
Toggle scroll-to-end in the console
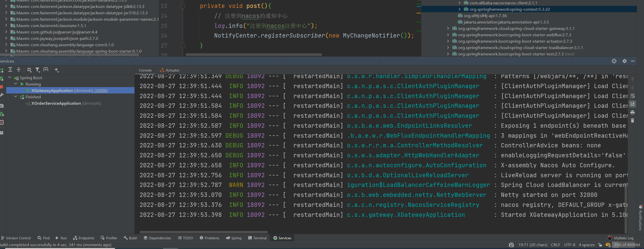632,104
